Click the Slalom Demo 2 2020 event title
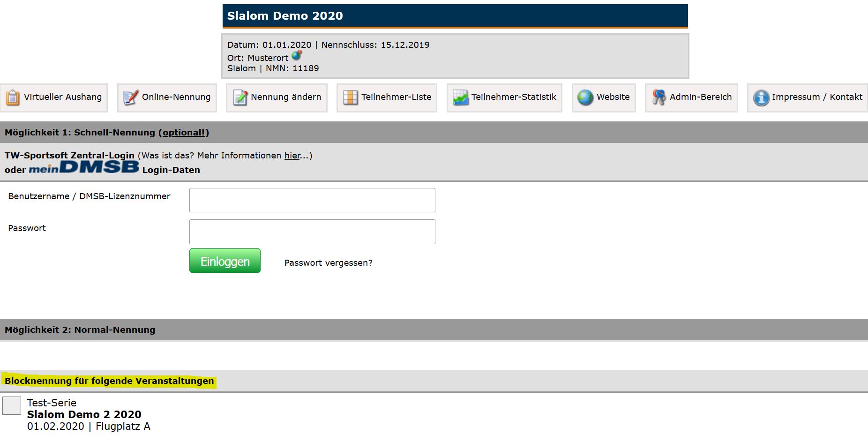This screenshot has width=868, height=442. (84, 414)
